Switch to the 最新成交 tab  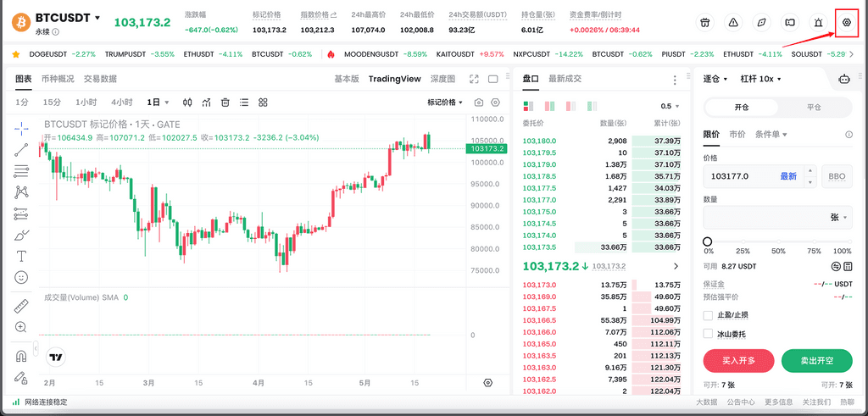(x=565, y=79)
